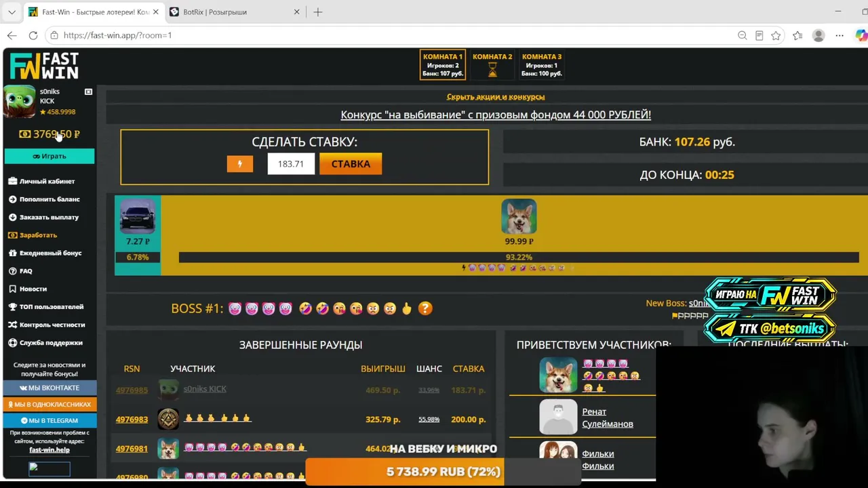Switch to КОМНАТА 3
Screen dimensions: 868x488
point(542,65)
